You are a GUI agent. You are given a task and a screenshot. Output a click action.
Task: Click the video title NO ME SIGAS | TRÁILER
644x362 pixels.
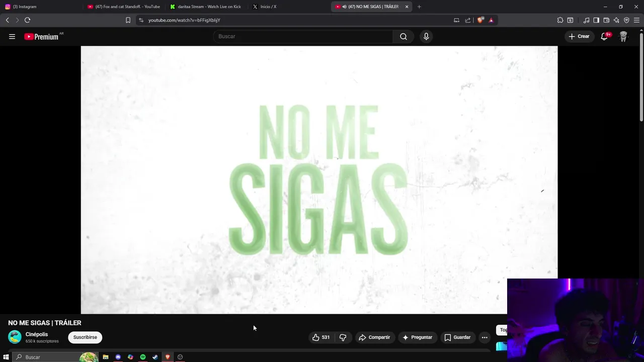pyautogui.click(x=45, y=323)
